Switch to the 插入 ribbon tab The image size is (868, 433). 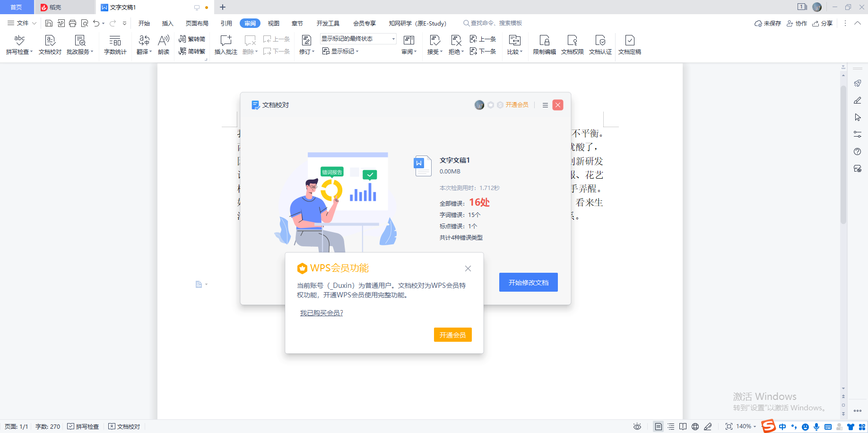tap(168, 23)
